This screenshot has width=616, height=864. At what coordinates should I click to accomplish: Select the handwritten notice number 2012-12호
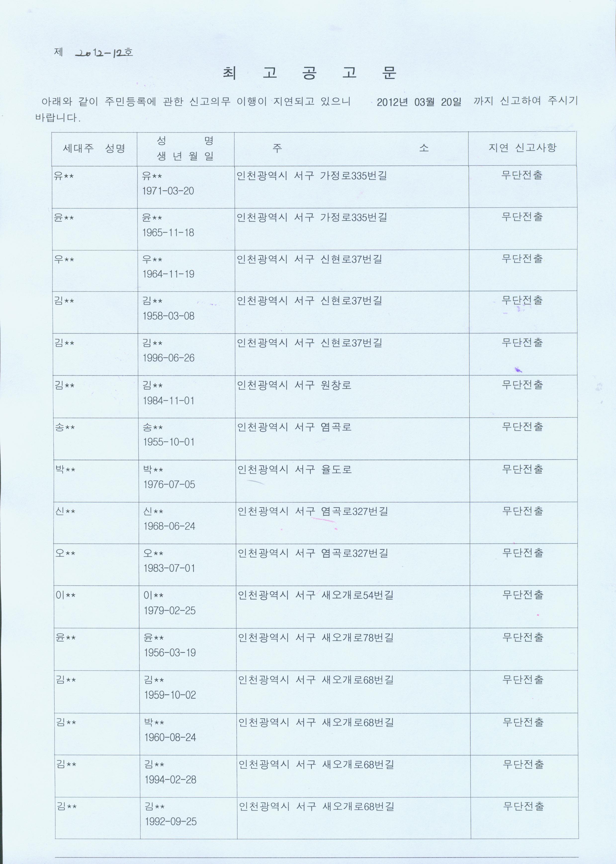104,53
